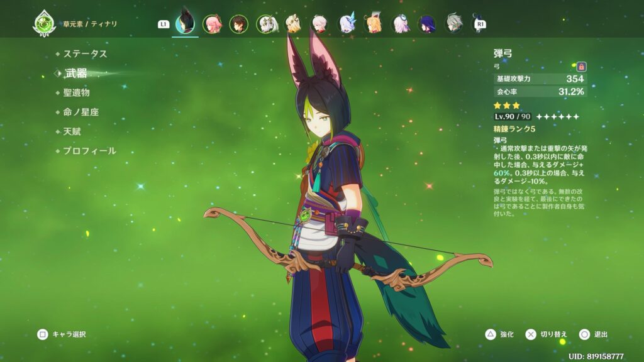Screen dimensions: 644x362
Task: Pick the portrait with blue crystal headpiece
Action: pos(347,23)
